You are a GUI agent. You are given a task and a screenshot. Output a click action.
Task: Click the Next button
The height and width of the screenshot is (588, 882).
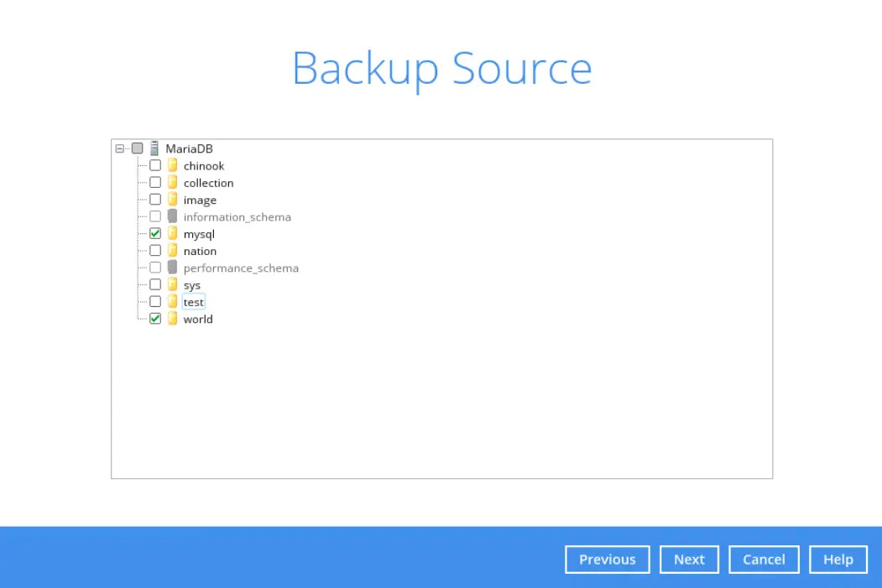(689, 559)
